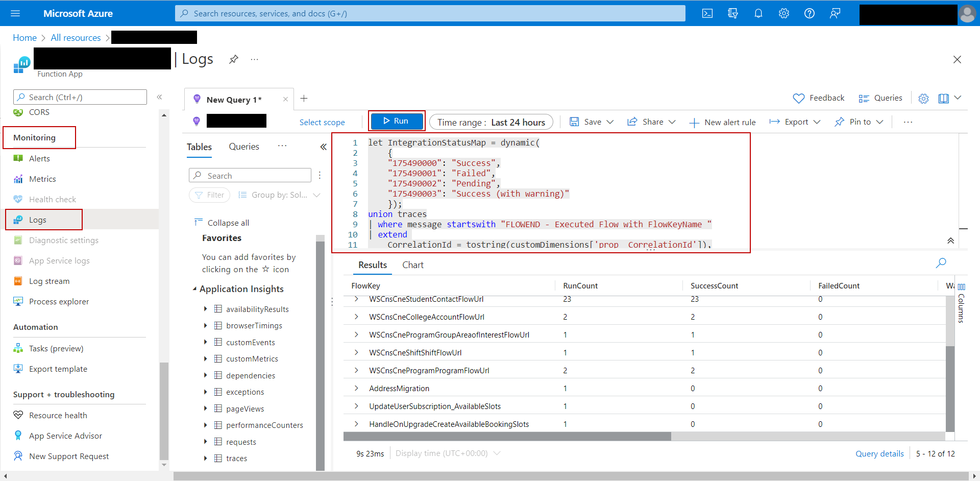Open the Group by dropdown

point(279,195)
